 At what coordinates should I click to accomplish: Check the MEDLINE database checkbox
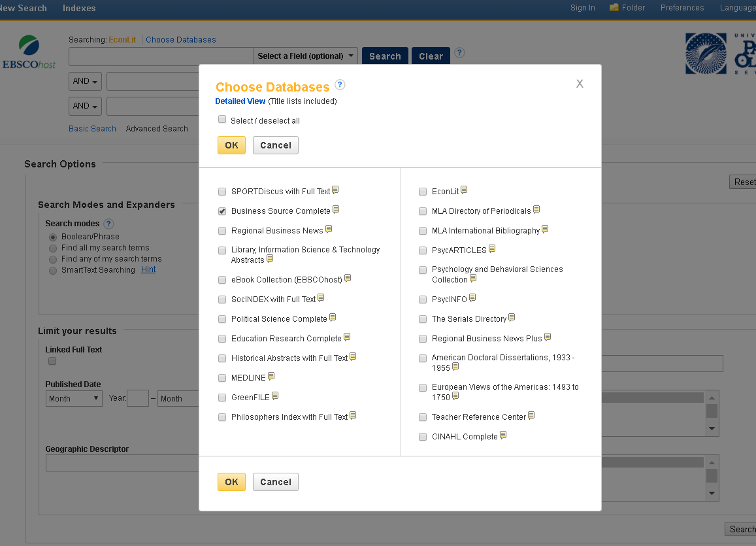pyautogui.click(x=222, y=378)
